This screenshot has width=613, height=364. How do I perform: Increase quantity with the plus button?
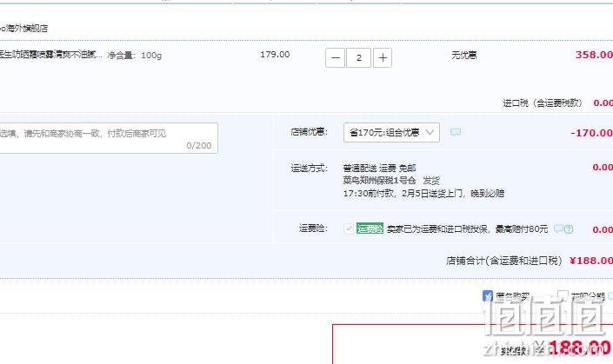pyautogui.click(x=383, y=58)
